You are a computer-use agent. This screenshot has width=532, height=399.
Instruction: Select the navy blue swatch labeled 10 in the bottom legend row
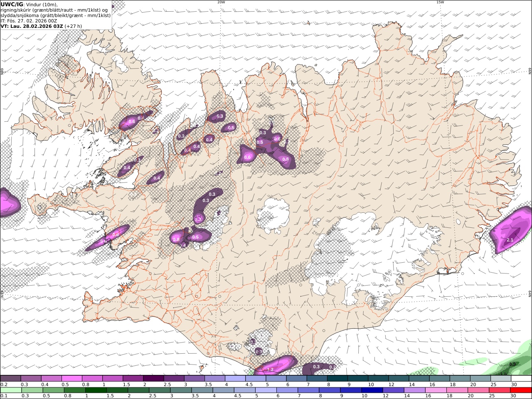372,390
